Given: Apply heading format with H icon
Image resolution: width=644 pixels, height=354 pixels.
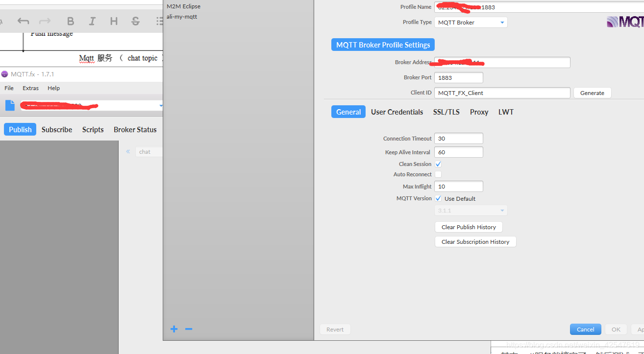Looking at the screenshot, I should 114,21.
